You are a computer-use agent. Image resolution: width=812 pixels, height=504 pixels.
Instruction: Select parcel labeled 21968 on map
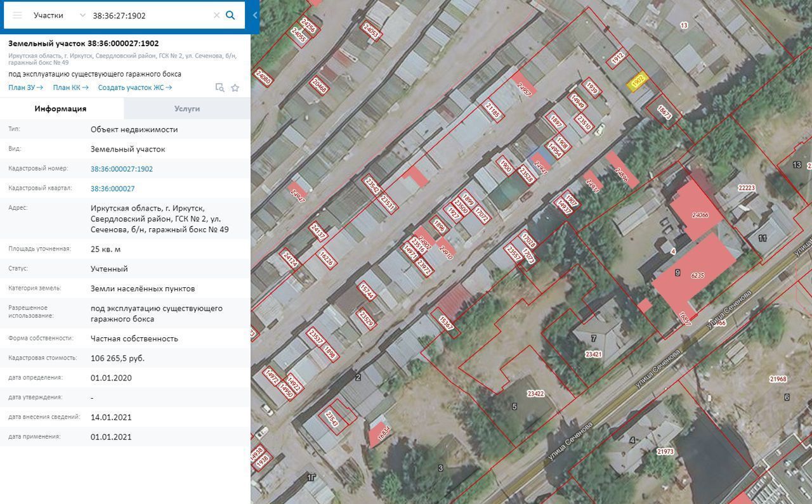[x=778, y=379]
